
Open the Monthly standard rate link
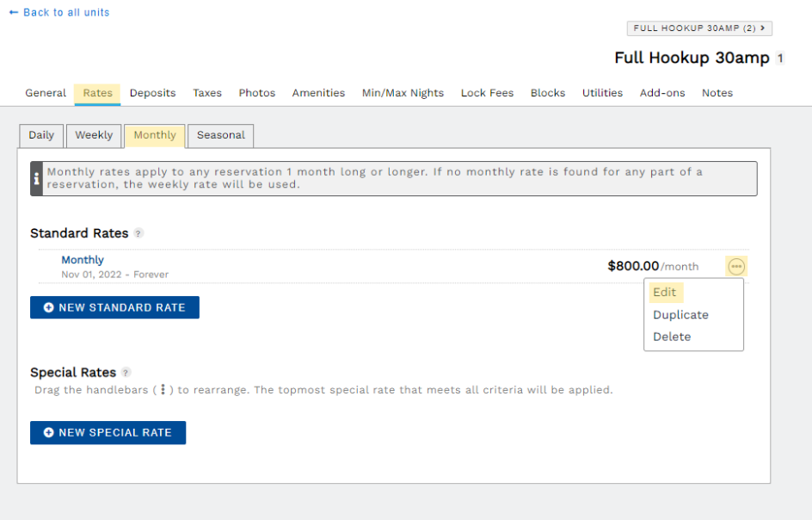[83, 260]
